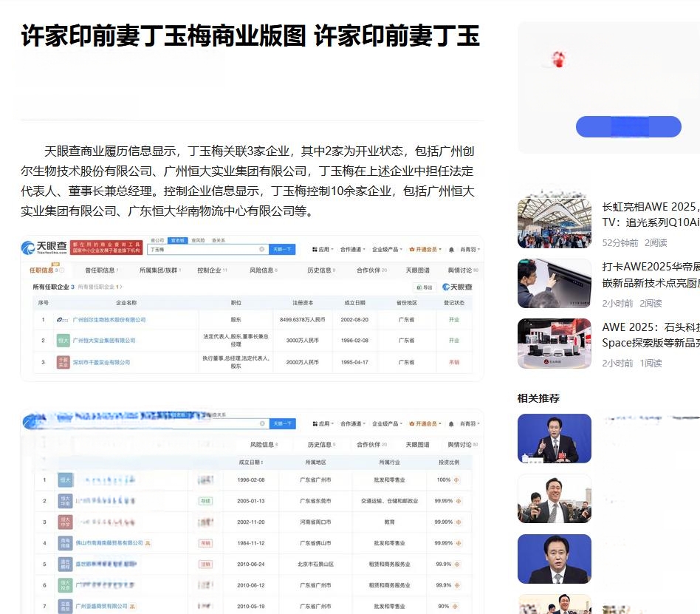
Task: Click the Tianyancha logo in the upper embedded screenshot
Action: click(x=44, y=247)
